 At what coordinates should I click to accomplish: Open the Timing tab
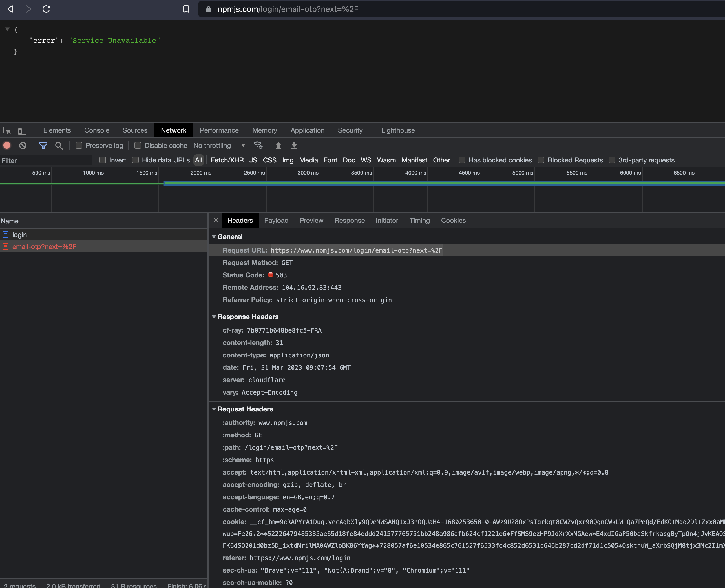[419, 220]
